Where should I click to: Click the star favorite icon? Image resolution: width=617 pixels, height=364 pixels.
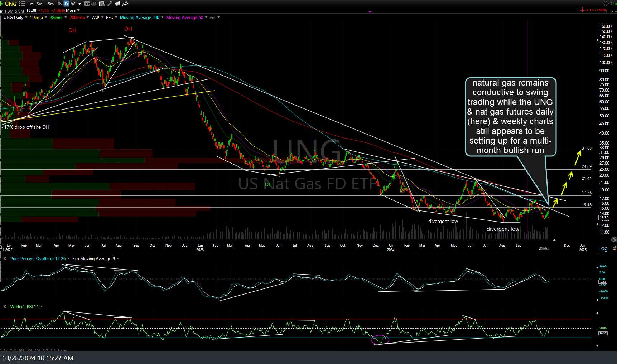pos(606,4)
